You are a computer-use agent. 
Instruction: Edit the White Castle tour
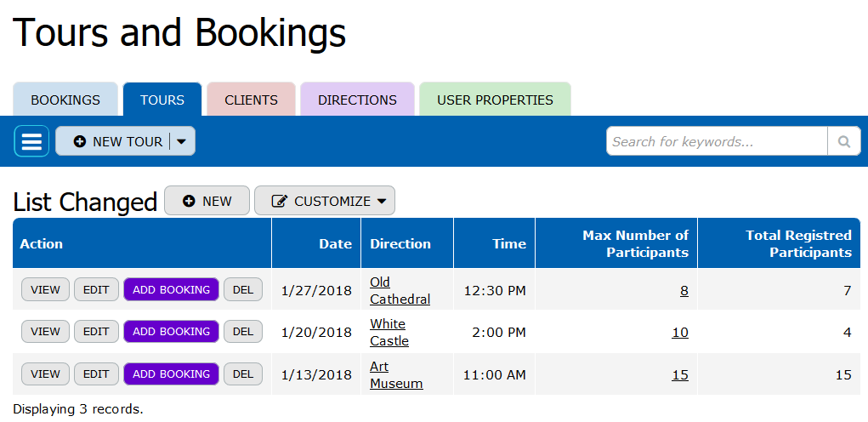96,331
